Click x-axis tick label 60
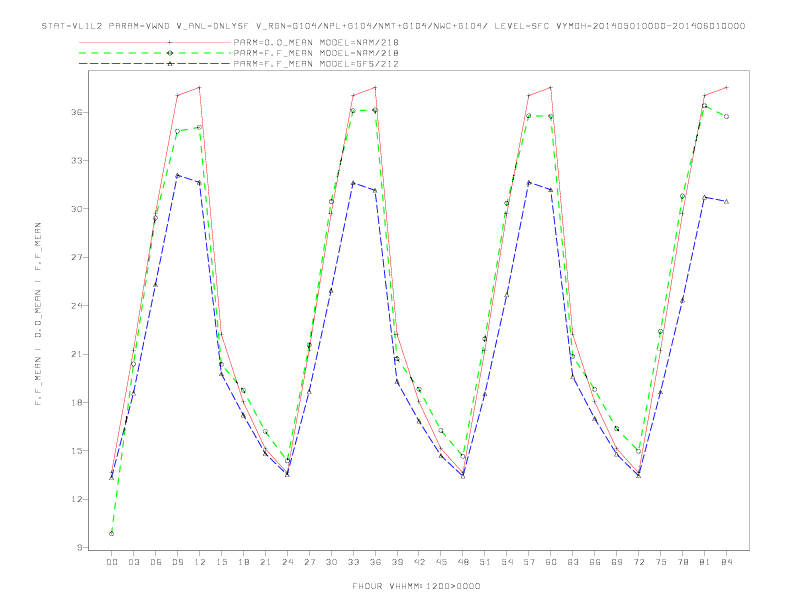The image size is (792, 612). tap(551, 562)
